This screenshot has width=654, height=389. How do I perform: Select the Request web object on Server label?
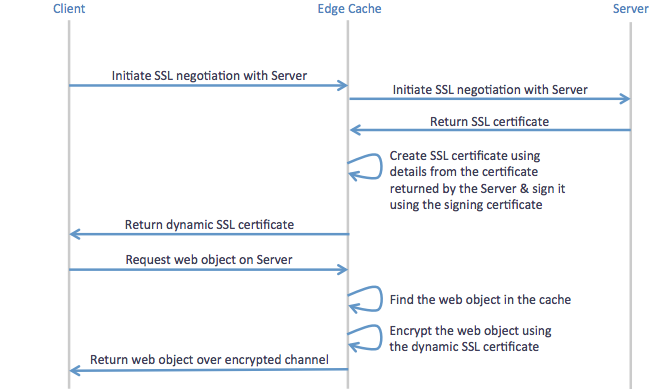[x=209, y=260]
